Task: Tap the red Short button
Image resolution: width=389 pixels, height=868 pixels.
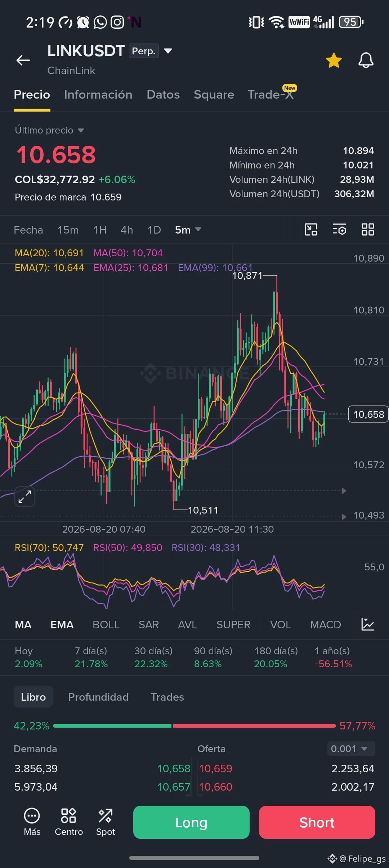Action: pyautogui.click(x=317, y=822)
